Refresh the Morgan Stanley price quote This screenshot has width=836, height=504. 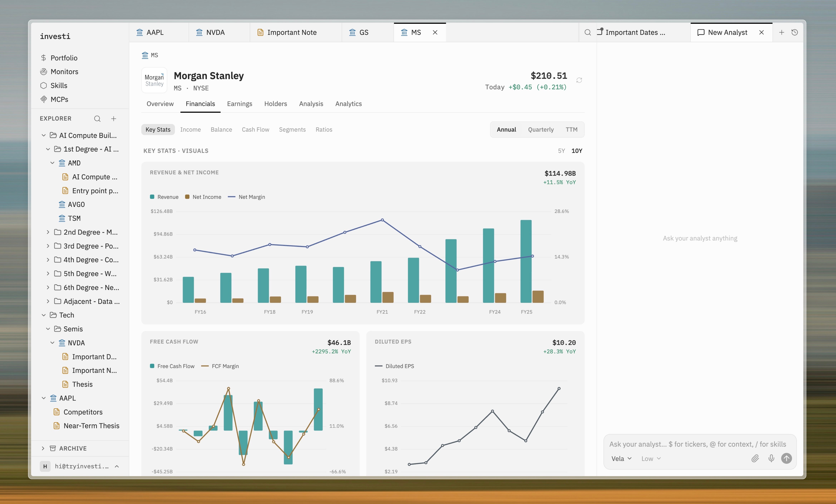[x=579, y=80]
